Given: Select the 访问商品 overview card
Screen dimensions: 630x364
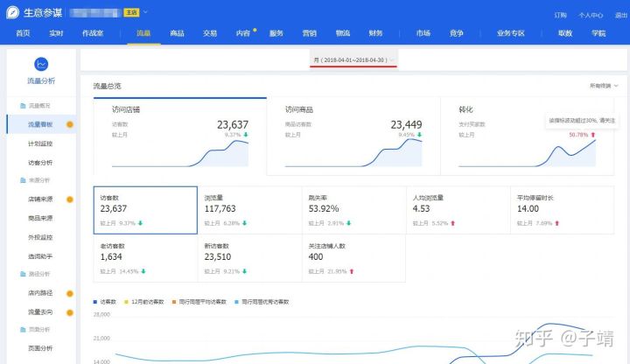Looking at the screenshot, I should coord(353,136).
